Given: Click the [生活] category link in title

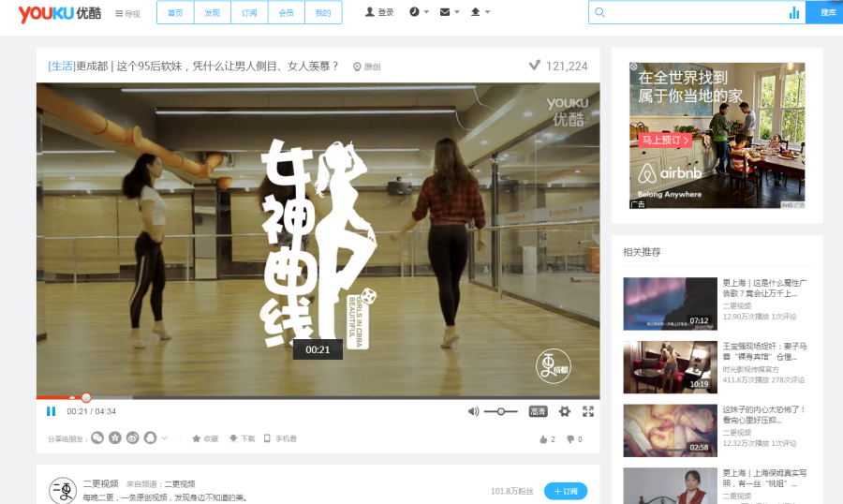Looking at the screenshot, I should 62,67.
